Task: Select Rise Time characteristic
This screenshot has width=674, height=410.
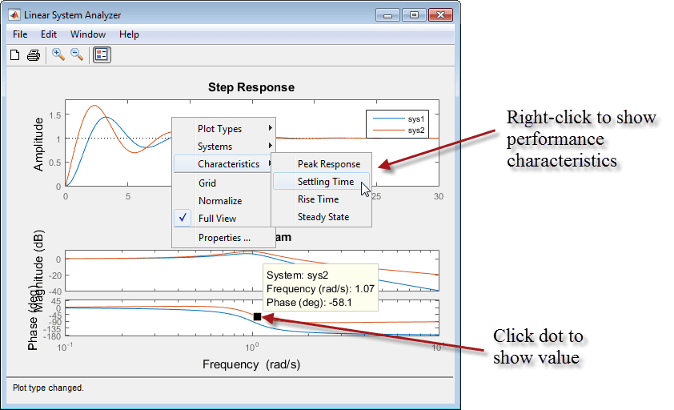Action: (322, 199)
